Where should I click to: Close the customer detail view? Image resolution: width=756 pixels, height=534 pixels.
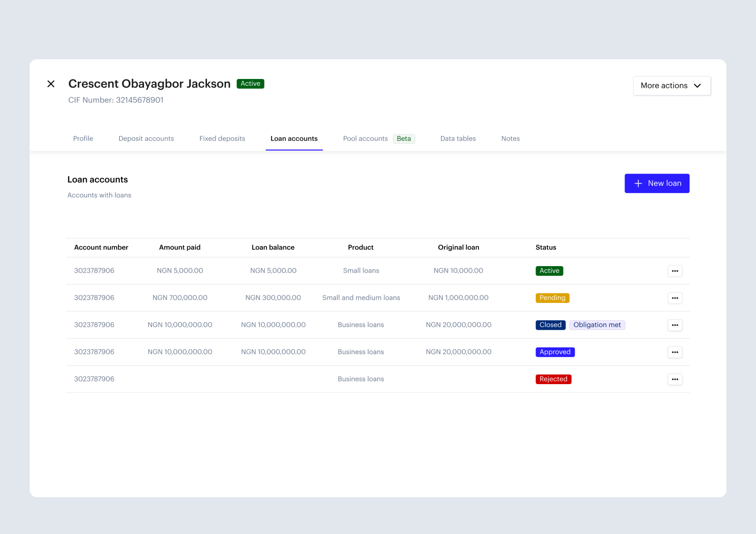click(x=51, y=84)
